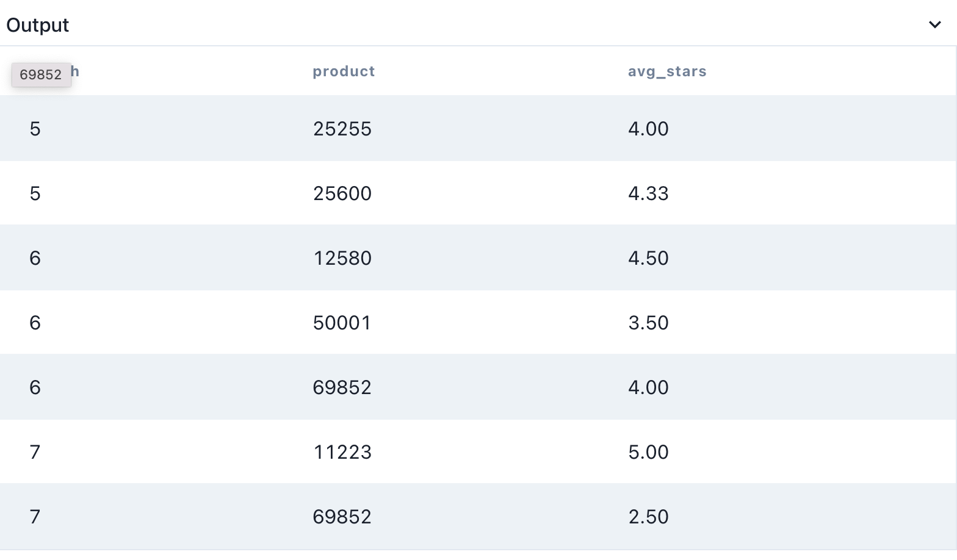Click the product column header
This screenshot has height=560, width=957.
coord(344,71)
